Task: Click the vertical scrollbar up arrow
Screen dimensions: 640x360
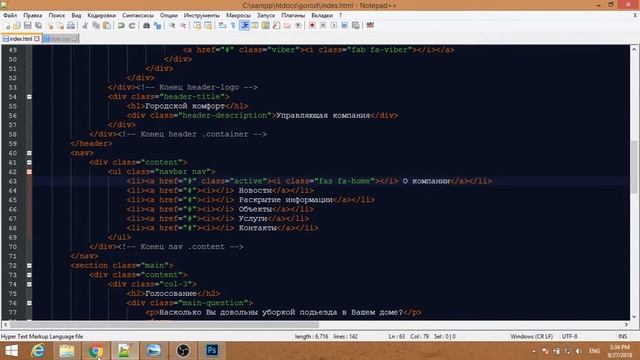Action: coord(634,49)
